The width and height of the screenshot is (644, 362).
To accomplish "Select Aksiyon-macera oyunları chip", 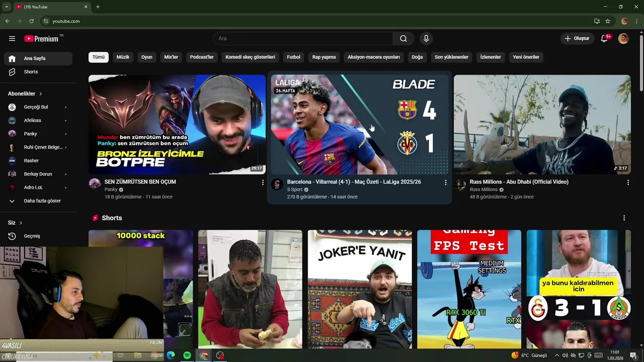I will click(x=374, y=57).
